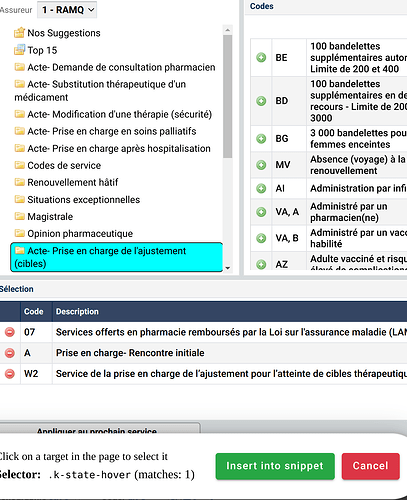
Task: Add code MV using plus icon
Action: pyautogui.click(x=261, y=165)
